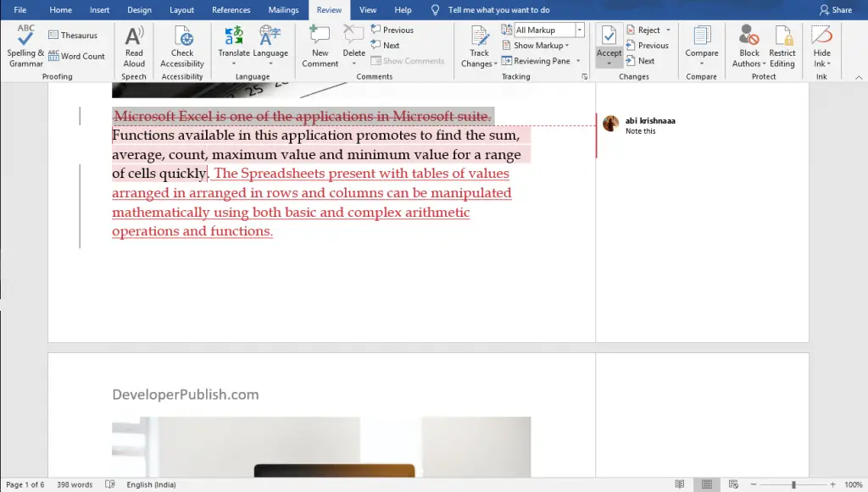868x492 pixels.
Task: Zoom out with minus button
Action: pyautogui.click(x=754, y=485)
